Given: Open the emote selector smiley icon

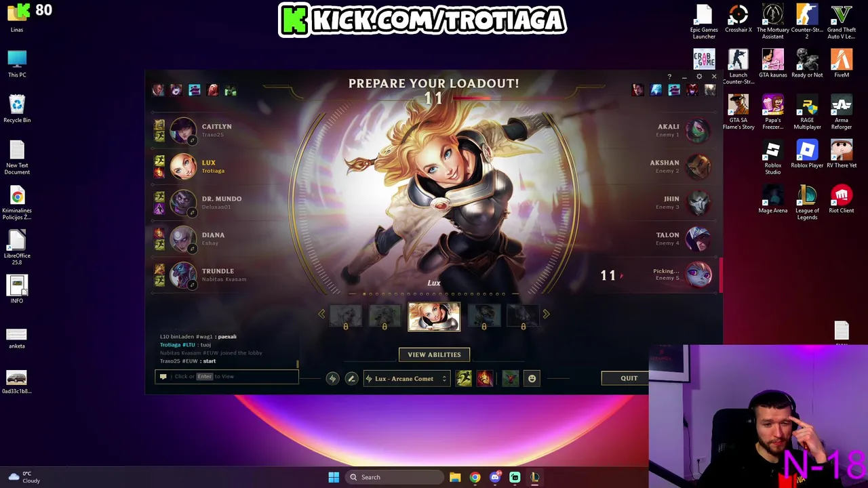Looking at the screenshot, I should coord(532,379).
